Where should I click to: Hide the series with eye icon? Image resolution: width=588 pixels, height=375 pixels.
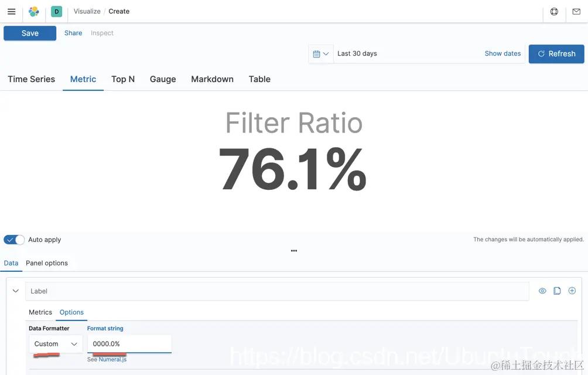click(x=542, y=291)
